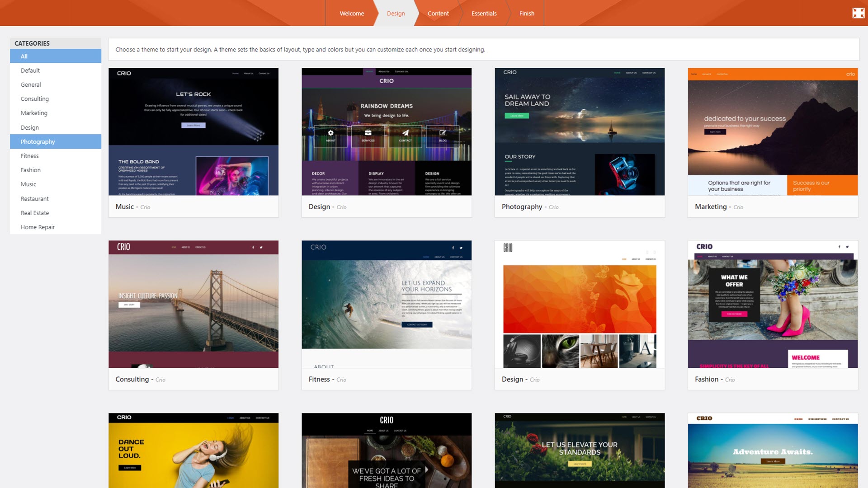Filter themes by Fashion category
The image size is (868, 488).
(x=56, y=170)
